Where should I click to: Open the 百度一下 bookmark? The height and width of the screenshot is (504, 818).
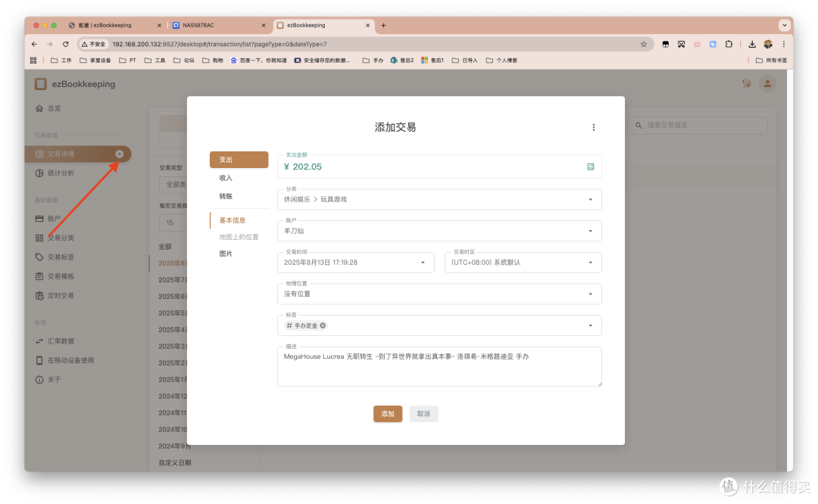[x=259, y=61]
